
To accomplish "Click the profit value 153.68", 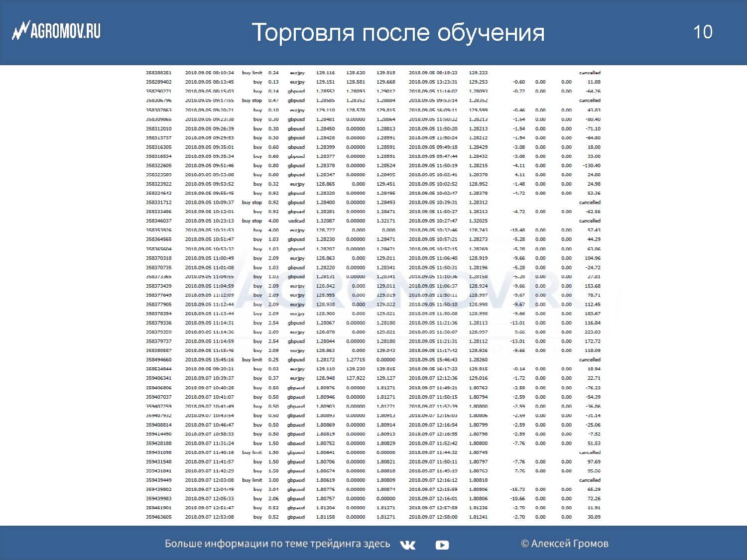I will click(593, 286).
